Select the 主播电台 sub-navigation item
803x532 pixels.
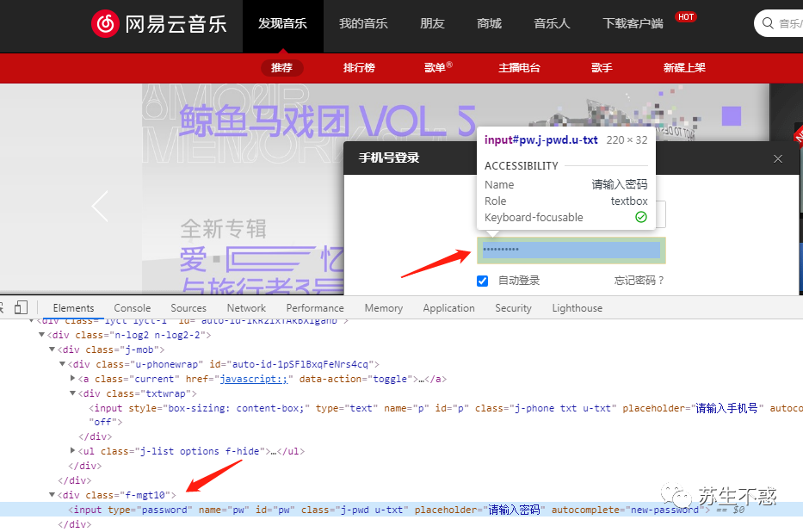[519, 68]
